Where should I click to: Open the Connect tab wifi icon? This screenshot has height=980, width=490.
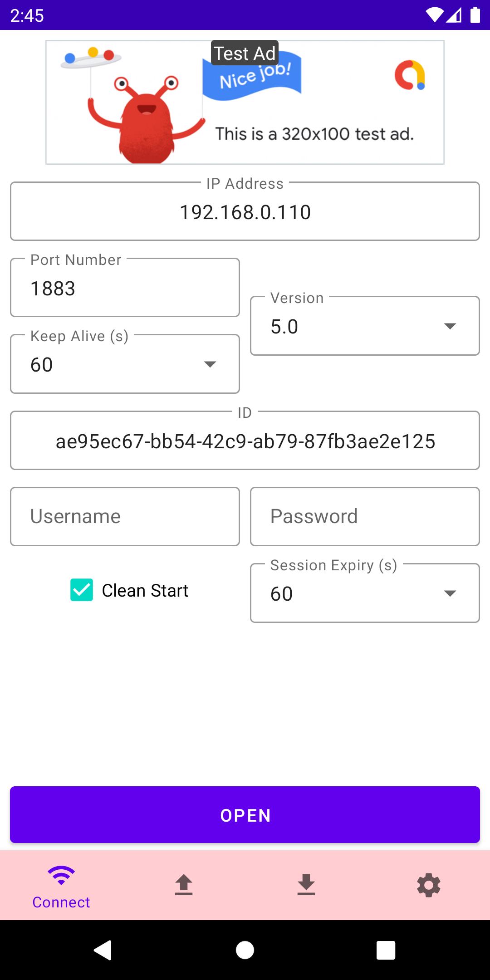(x=61, y=875)
